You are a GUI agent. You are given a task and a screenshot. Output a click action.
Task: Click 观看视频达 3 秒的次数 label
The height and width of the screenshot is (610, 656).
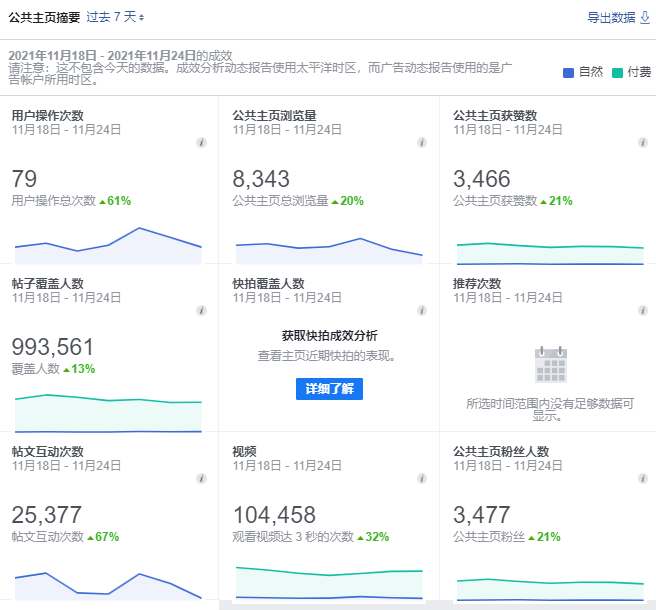point(293,536)
